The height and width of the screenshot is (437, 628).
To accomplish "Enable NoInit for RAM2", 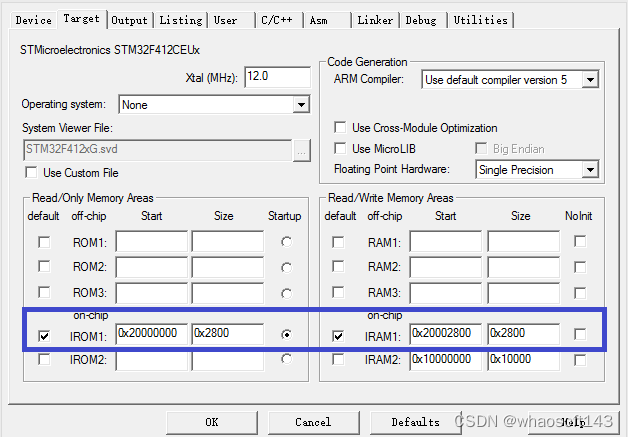I will coord(580,267).
